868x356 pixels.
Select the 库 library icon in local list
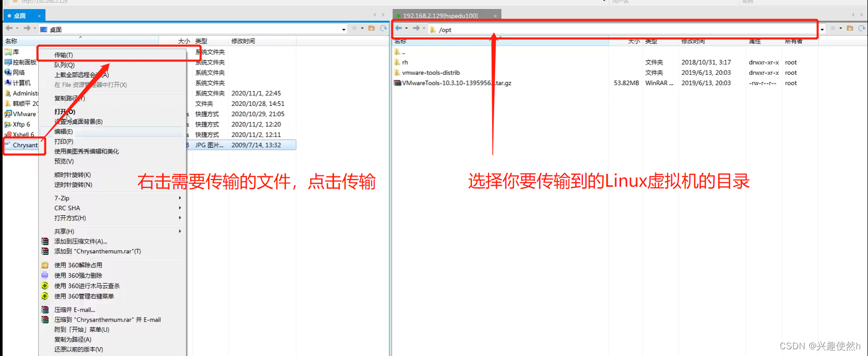[x=8, y=52]
